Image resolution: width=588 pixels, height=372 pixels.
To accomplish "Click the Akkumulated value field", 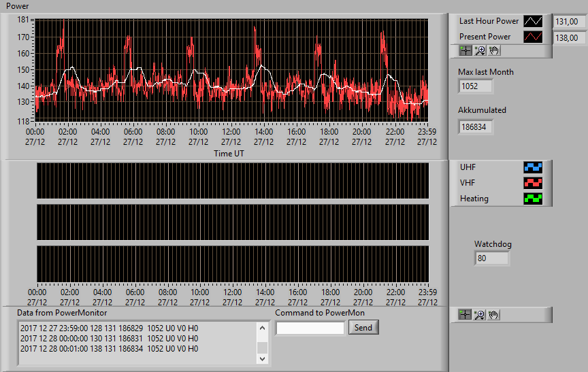I will (476, 127).
